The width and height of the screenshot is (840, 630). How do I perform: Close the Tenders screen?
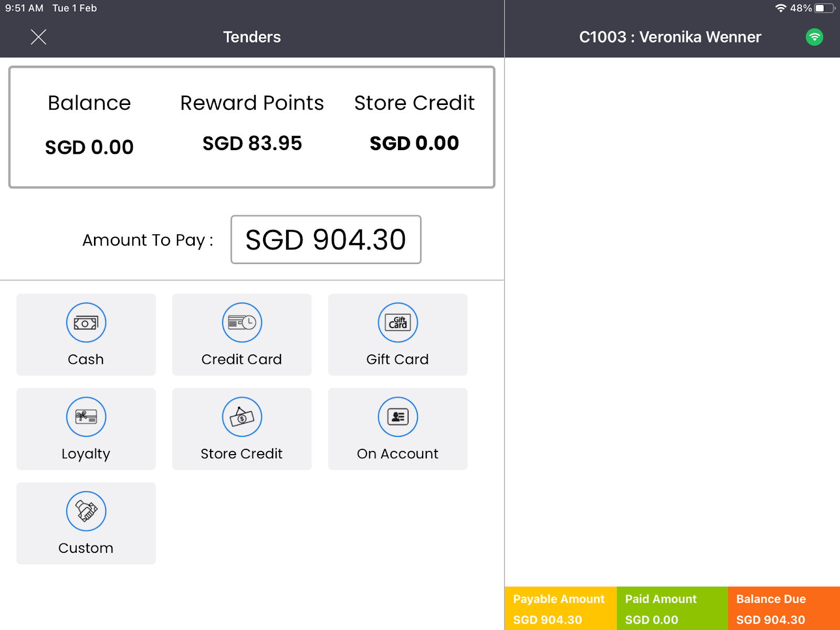[x=38, y=37]
